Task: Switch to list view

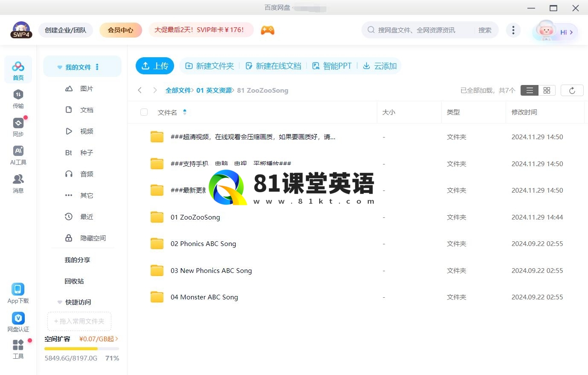Action: (530, 90)
